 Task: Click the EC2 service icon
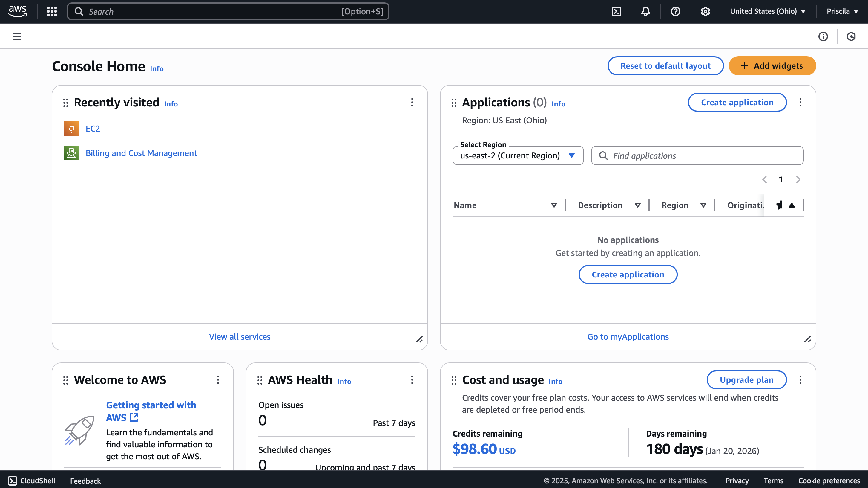pyautogui.click(x=71, y=129)
